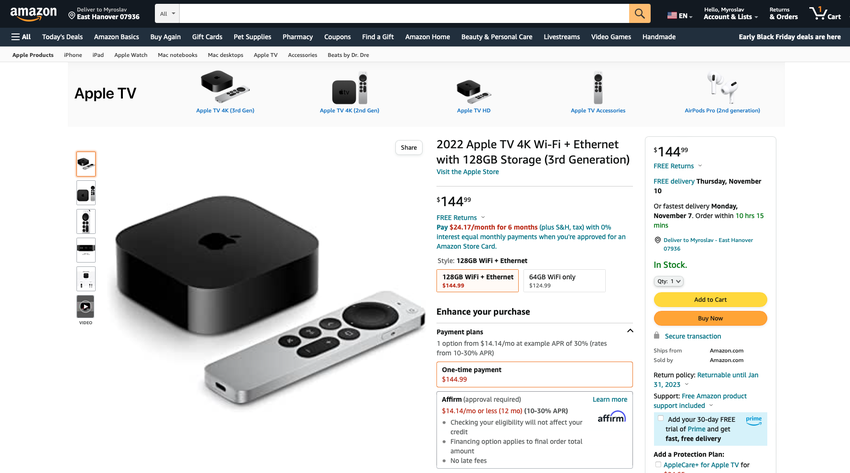Select the 64GB WiFi only style option

[x=564, y=281]
